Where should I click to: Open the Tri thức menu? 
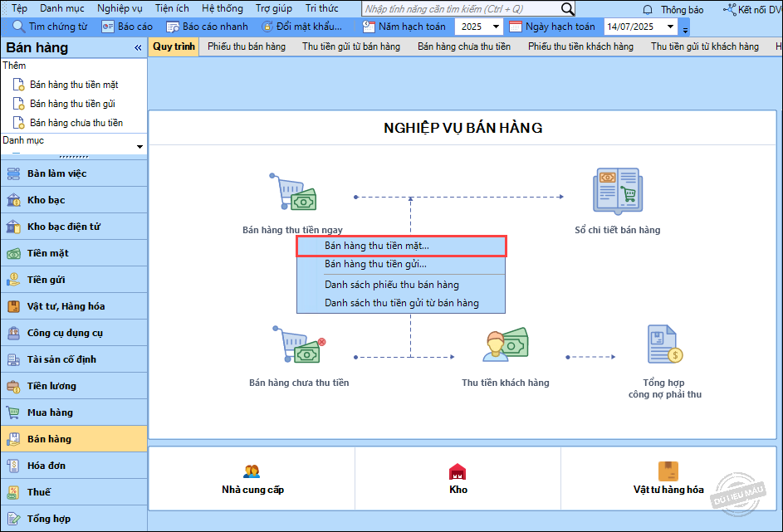tap(321, 8)
